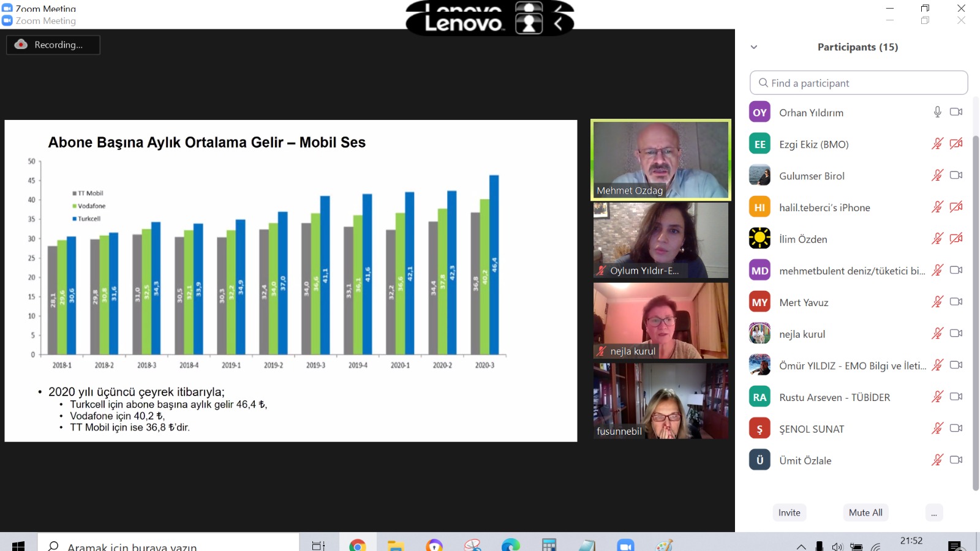
Task: Click mehmetbulent deniz's camera icon
Action: coord(956,271)
